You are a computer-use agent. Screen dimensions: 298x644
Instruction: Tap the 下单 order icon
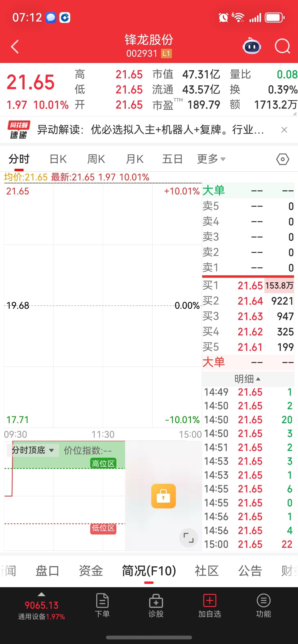click(102, 605)
